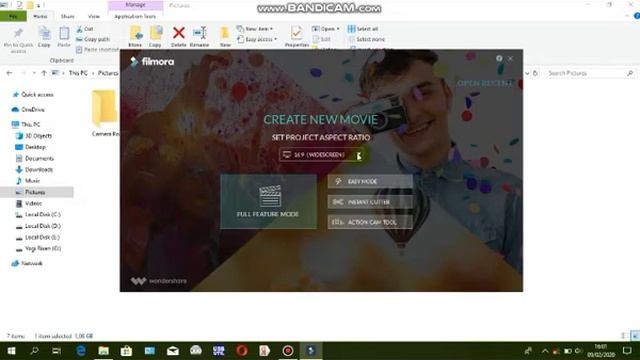Select Pictures in navigation pane
640x360 pixels.
coord(37,192)
